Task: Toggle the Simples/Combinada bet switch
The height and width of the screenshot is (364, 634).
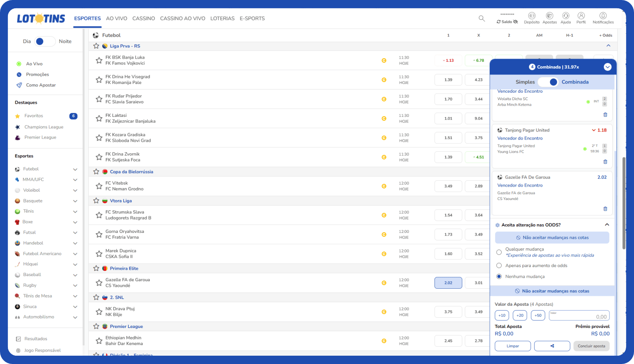Action: tap(548, 82)
